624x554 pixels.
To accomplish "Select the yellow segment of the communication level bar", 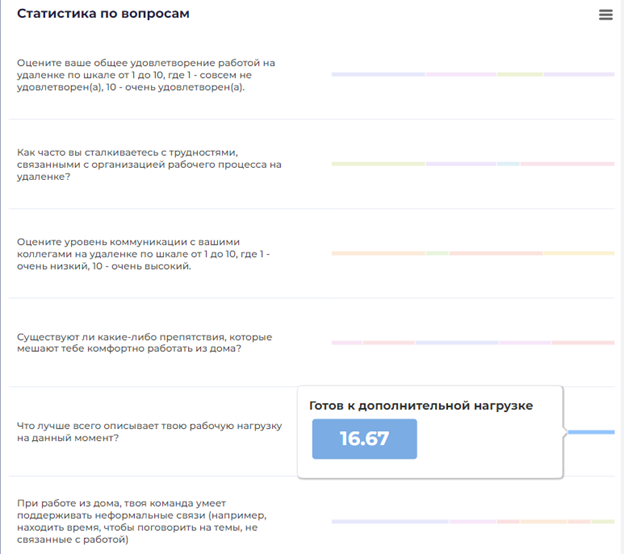I will 578,253.
